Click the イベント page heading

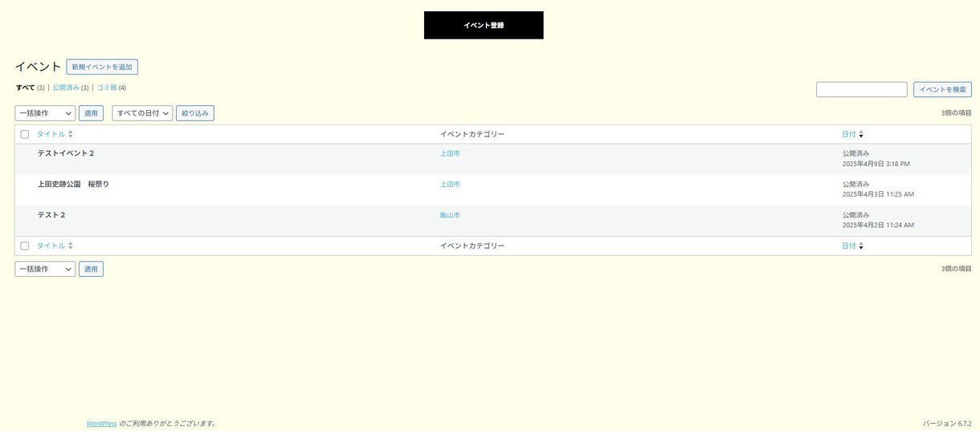pos(38,67)
